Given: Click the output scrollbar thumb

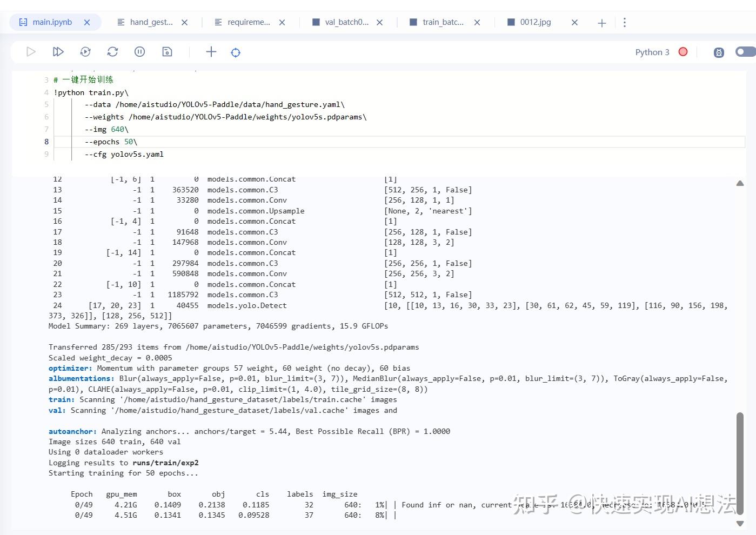Looking at the screenshot, I should (x=740, y=465).
